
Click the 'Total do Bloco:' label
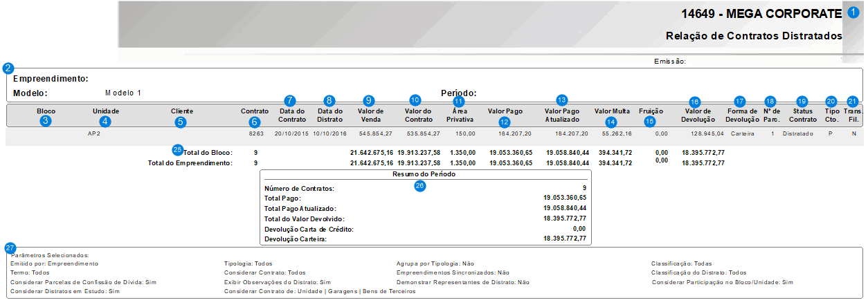pyautogui.click(x=207, y=152)
